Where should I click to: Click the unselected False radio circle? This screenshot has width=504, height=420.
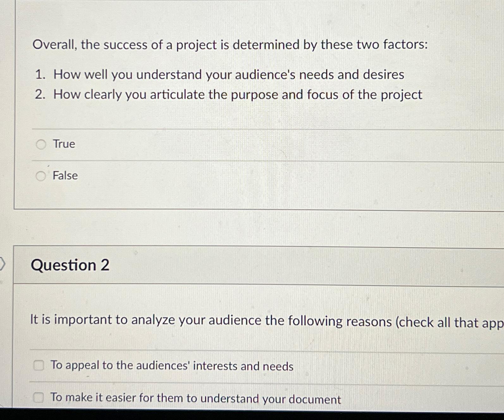pyautogui.click(x=41, y=176)
